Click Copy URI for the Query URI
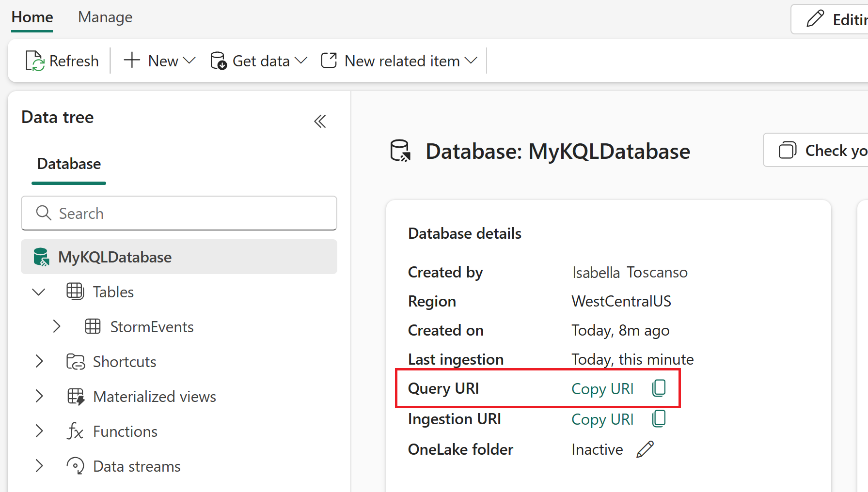Image resolution: width=868 pixels, height=492 pixels. tap(602, 388)
